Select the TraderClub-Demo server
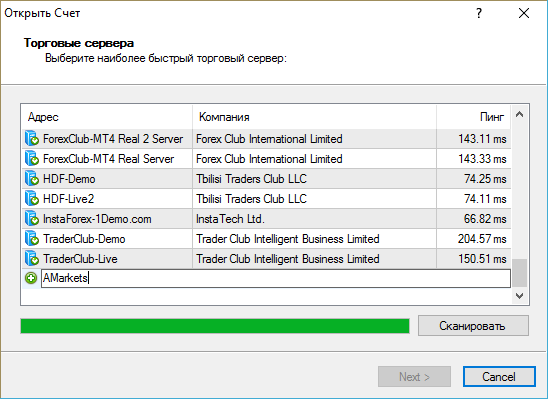This screenshot has height=399, width=548. coord(267,239)
